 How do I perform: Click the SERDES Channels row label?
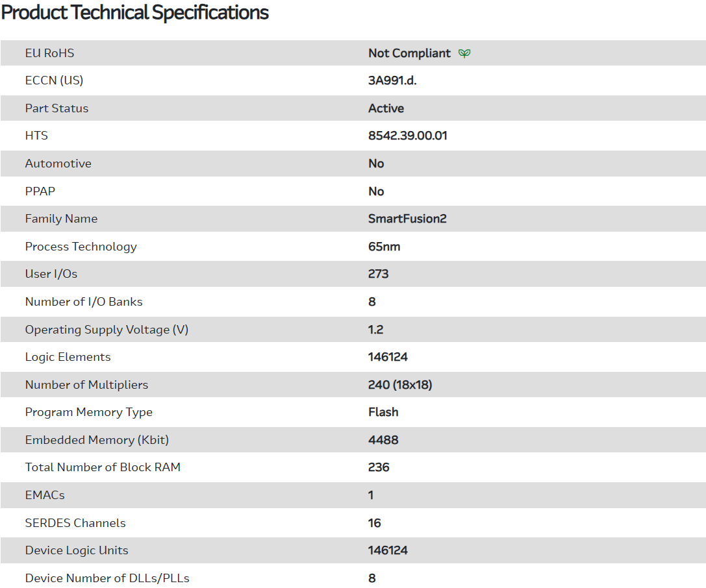75,523
